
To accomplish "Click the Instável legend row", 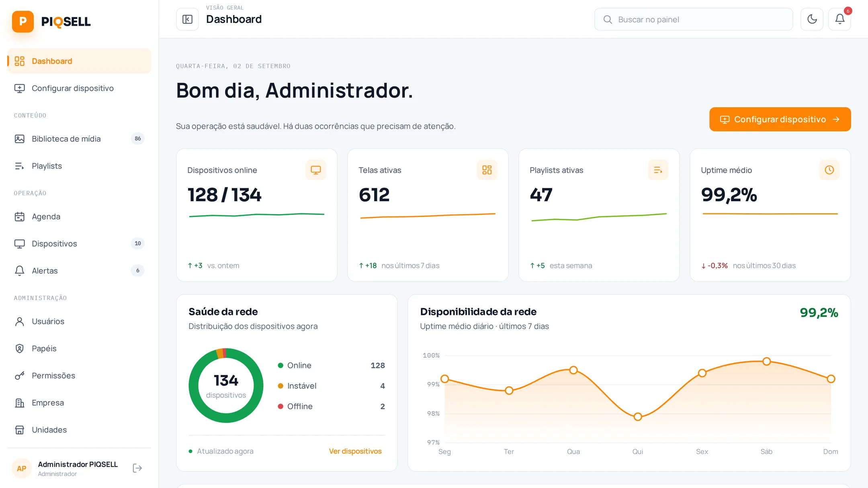I will point(331,386).
